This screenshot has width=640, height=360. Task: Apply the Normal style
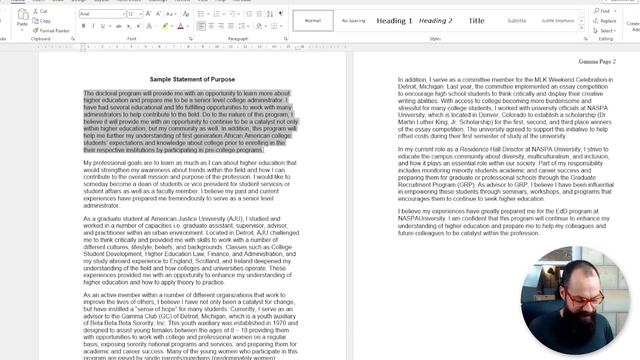(313, 20)
